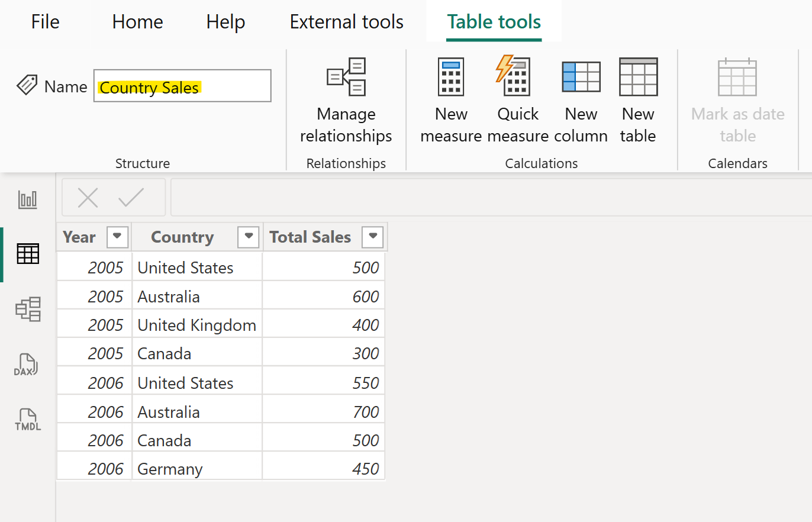
Task: Switch to Report view in the sidebar
Action: point(27,199)
